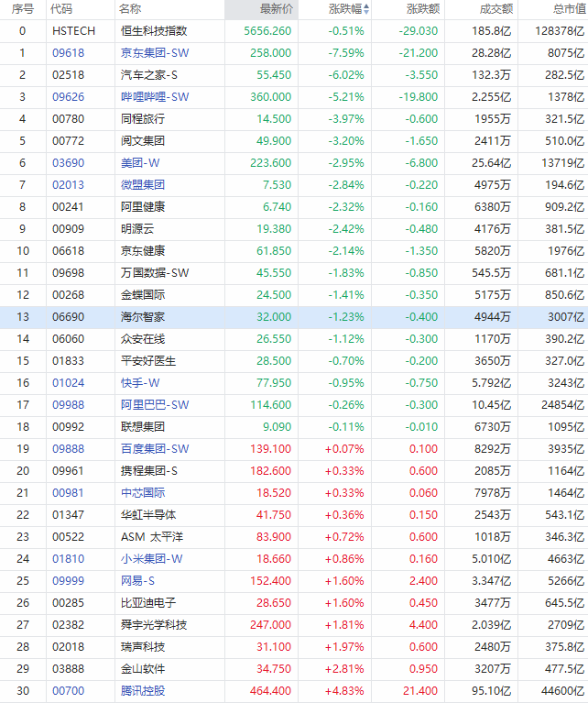Screen dimensions: 588x703
Task: Select the 舜宇光学科技 row name
Action: [154, 624]
